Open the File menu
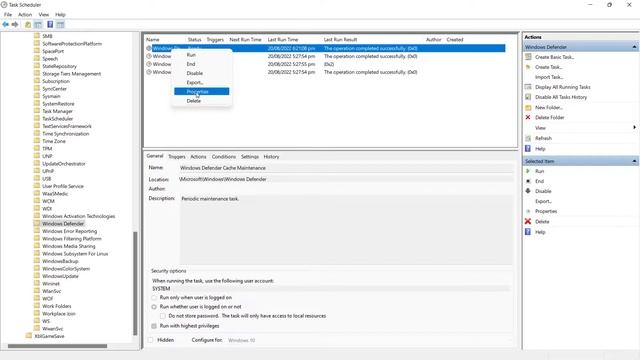This screenshot has width=640, height=360. point(8,14)
